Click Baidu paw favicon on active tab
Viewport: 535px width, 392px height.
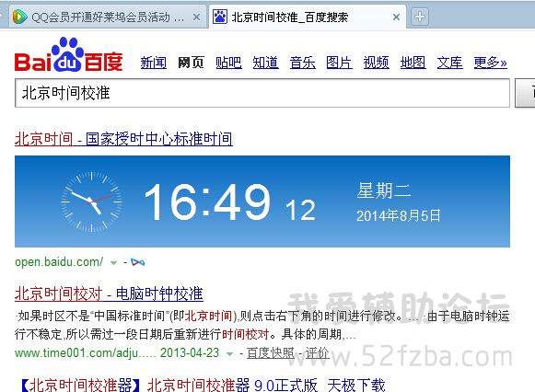click(x=220, y=17)
